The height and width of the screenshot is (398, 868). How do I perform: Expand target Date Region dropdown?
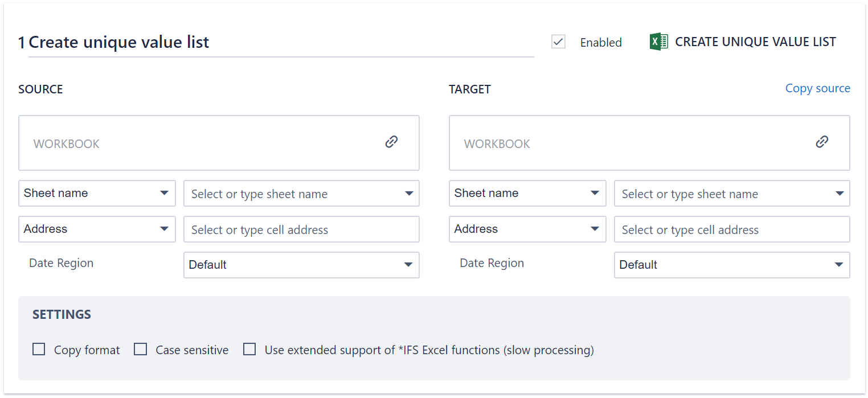[x=732, y=265]
